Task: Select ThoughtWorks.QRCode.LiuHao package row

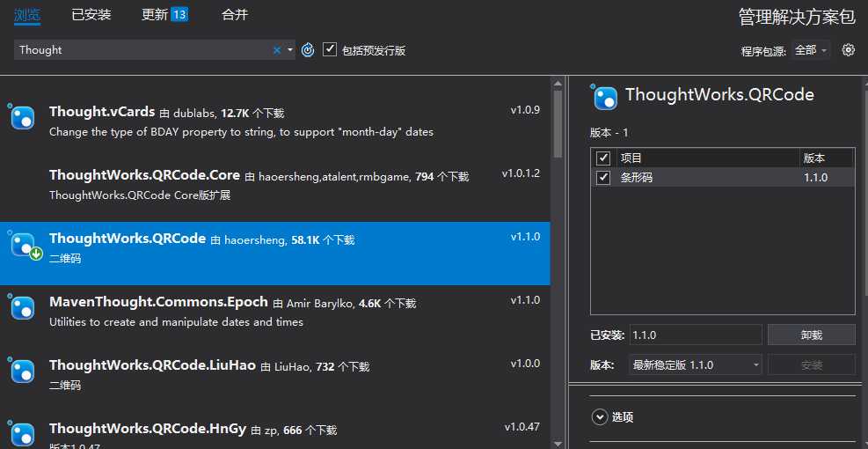Action: [275, 380]
